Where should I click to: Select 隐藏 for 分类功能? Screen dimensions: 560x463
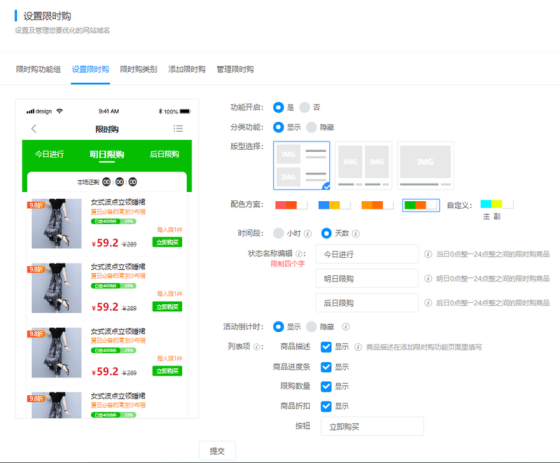point(311,127)
